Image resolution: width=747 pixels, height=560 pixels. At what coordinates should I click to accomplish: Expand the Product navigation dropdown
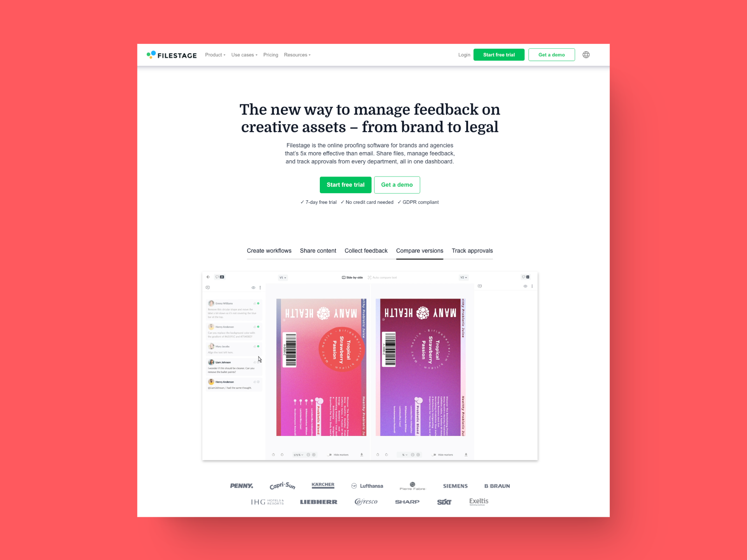click(x=215, y=55)
